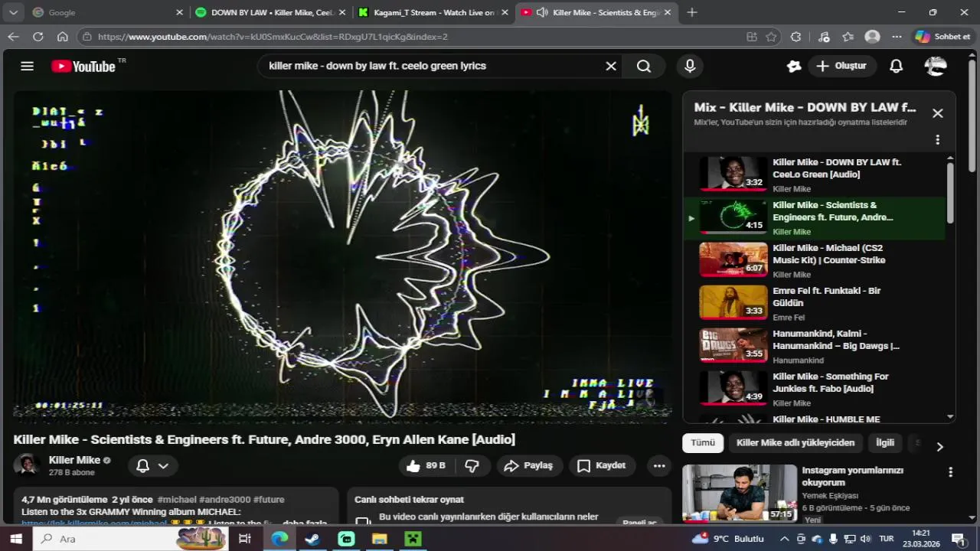Open Instagram yorumlarınızı okuyorum video thumbnail
980x551 pixels.
[x=739, y=493]
